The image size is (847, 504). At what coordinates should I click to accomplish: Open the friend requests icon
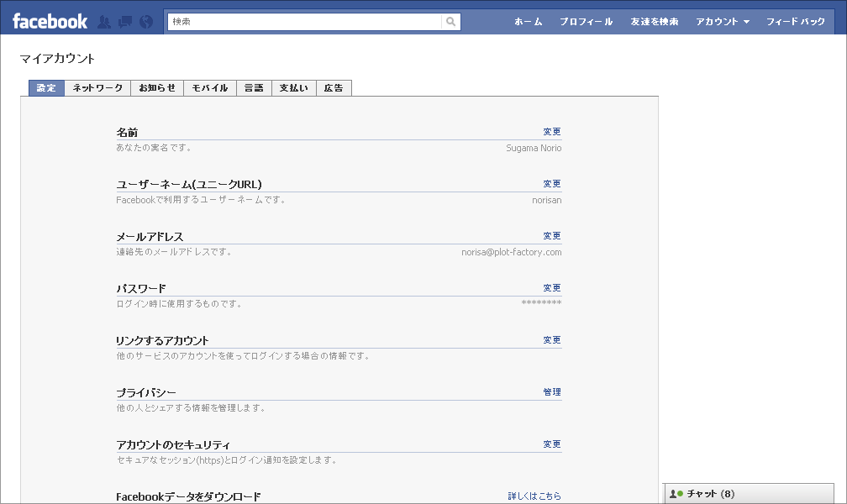[104, 22]
